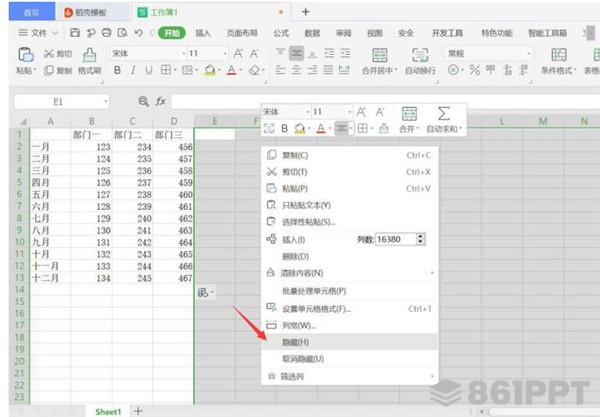This screenshot has width=600, height=417.
Task: Choose Format Cells (设置单元格格式) in context menu
Action: pyautogui.click(x=350, y=309)
